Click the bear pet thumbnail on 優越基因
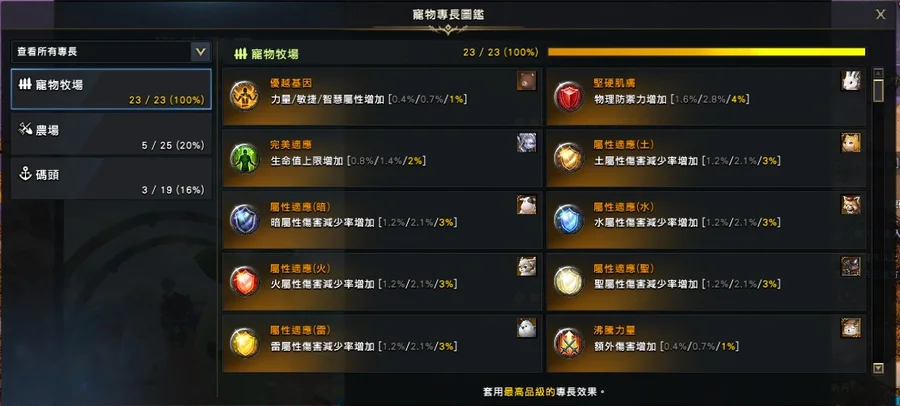The image size is (900, 406). point(526,81)
